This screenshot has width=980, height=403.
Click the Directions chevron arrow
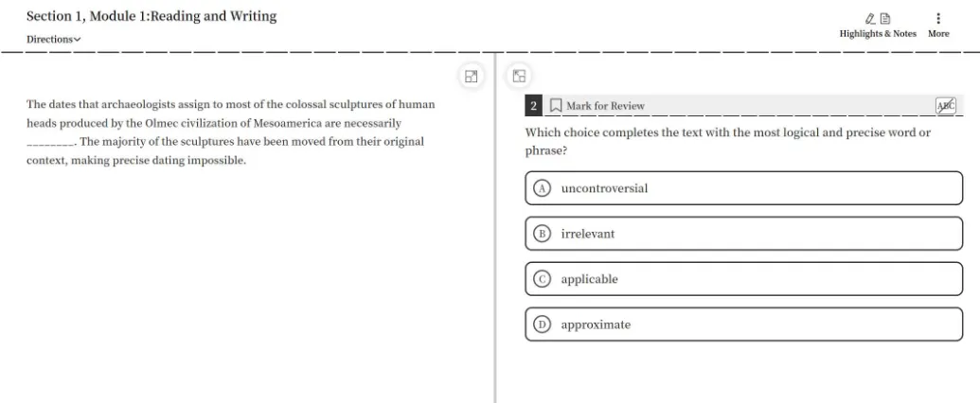tap(78, 40)
